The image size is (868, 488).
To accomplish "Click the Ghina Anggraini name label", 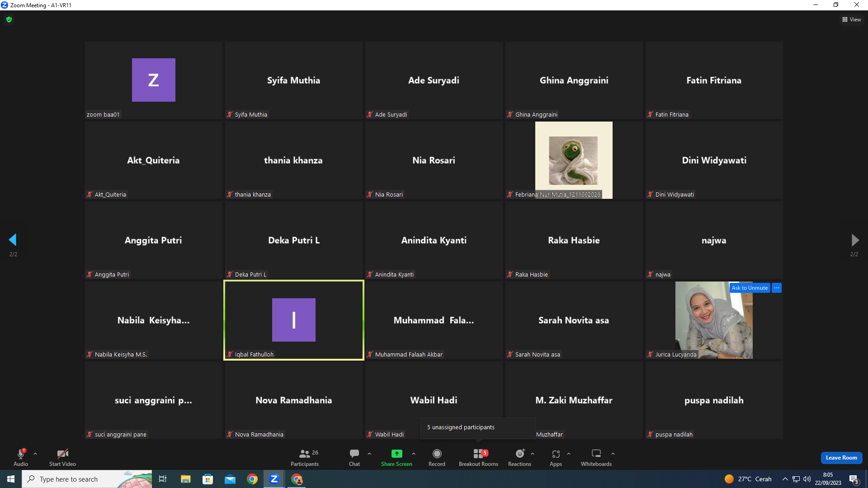I will tap(536, 115).
